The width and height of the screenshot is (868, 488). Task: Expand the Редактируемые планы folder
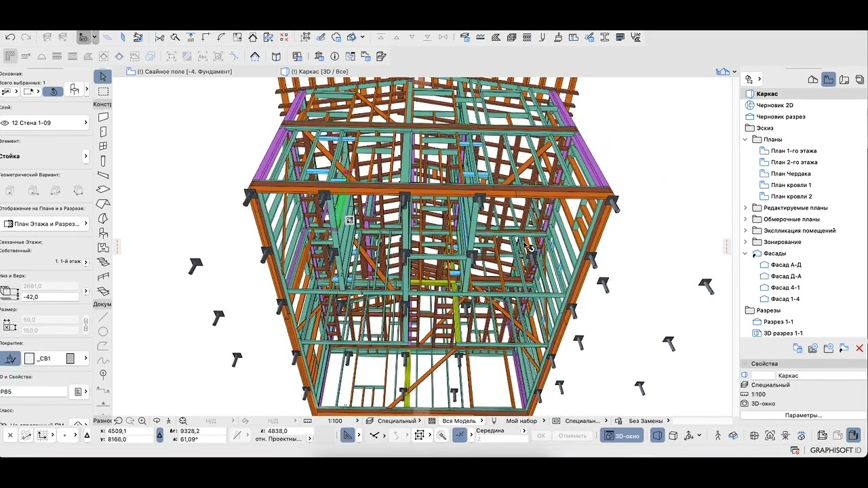tap(745, 208)
